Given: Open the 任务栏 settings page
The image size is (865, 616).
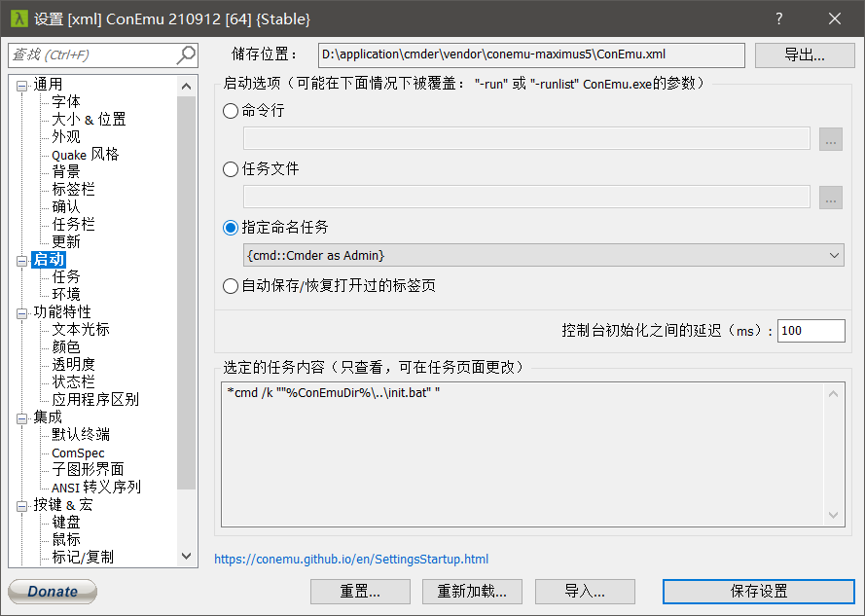Looking at the screenshot, I should pyautogui.click(x=73, y=224).
